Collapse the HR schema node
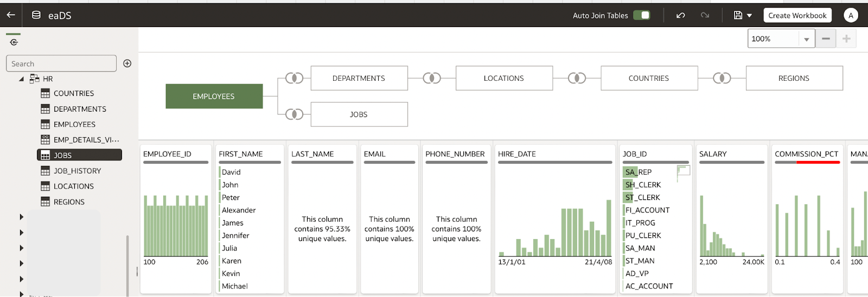This screenshot has height=297, width=868. (21, 79)
